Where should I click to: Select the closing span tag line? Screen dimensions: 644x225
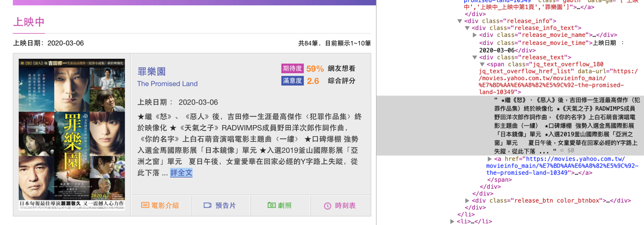coord(499,180)
